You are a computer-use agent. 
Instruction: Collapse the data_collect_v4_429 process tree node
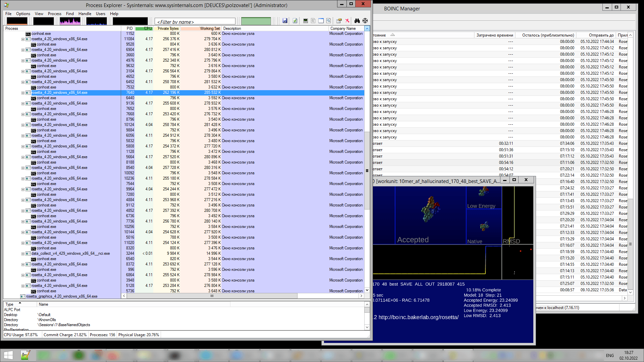(23, 254)
